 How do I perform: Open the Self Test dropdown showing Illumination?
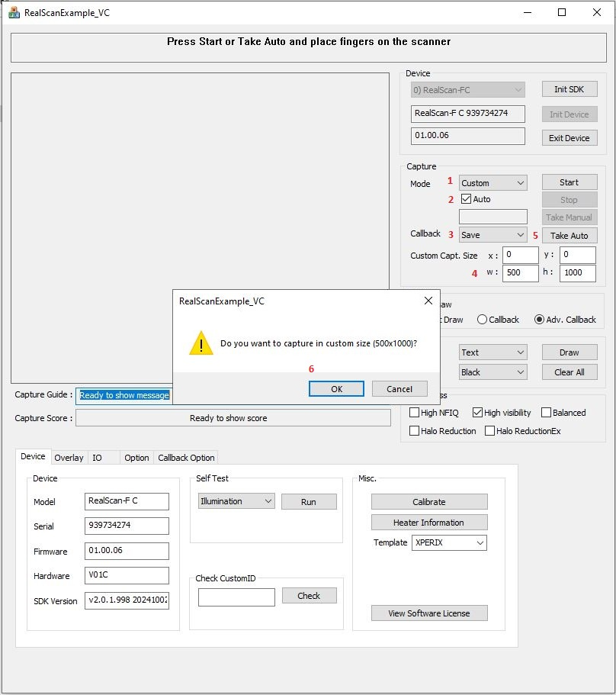(x=236, y=501)
